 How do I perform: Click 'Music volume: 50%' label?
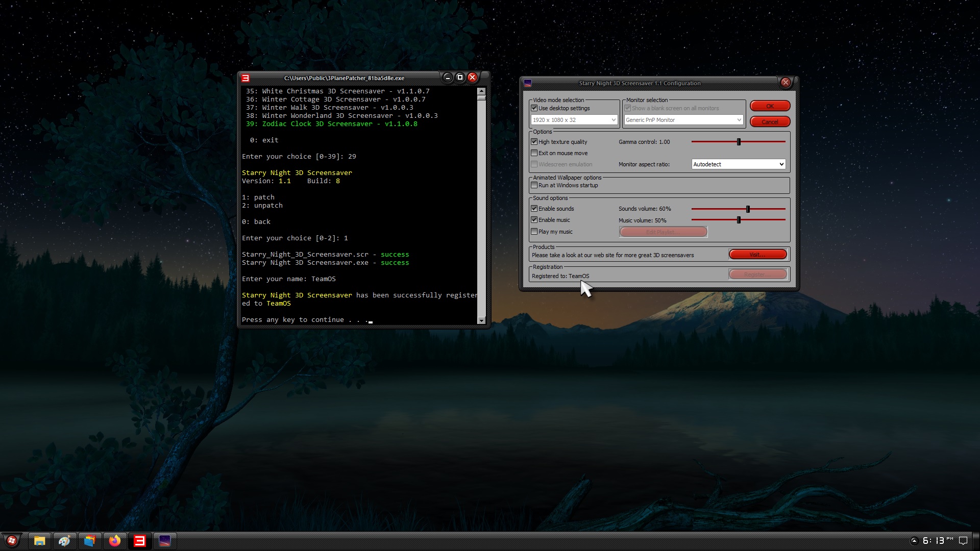point(643,220)
